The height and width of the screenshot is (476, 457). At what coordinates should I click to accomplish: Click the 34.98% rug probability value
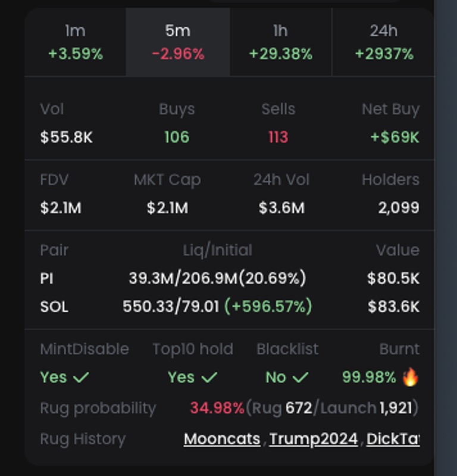click(x=217, y=408)
